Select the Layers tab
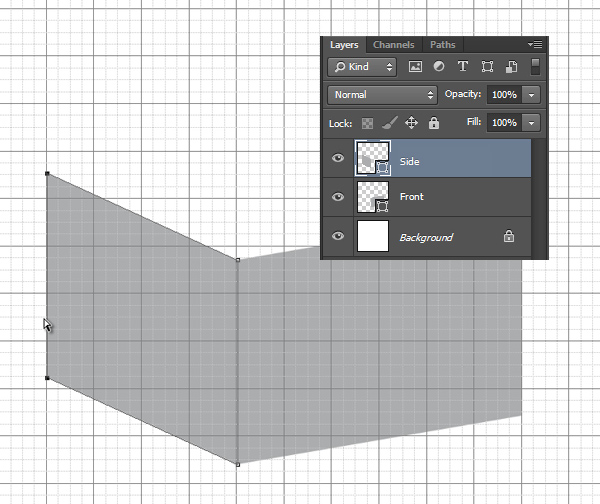The height and width of the screenshot is (504, 600). pyautogui.click(x=344, y=45)
